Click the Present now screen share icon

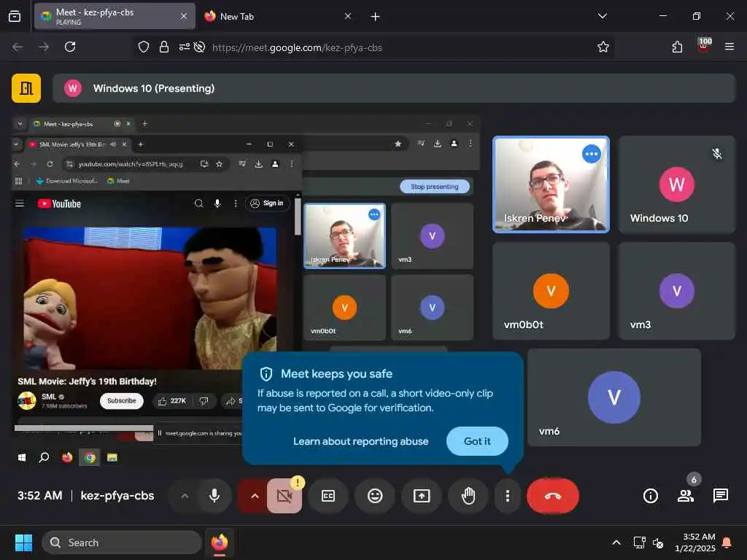pos(422,496)
